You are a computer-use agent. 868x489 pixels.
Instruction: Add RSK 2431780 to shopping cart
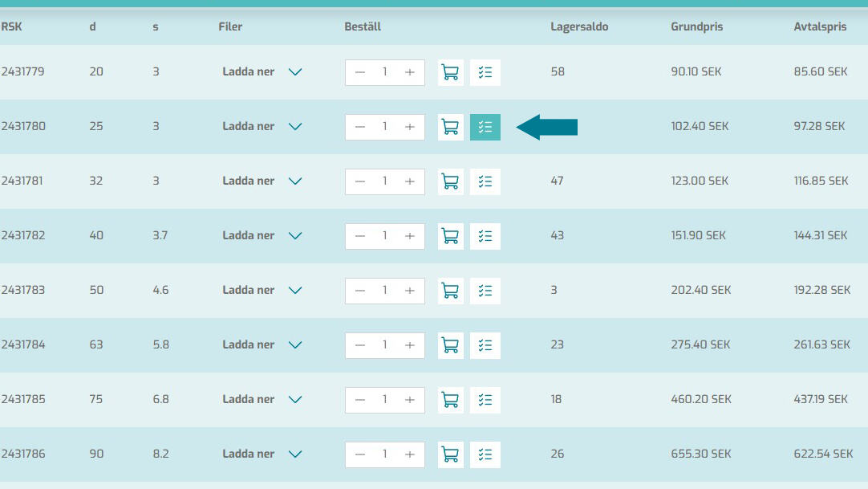451,127
